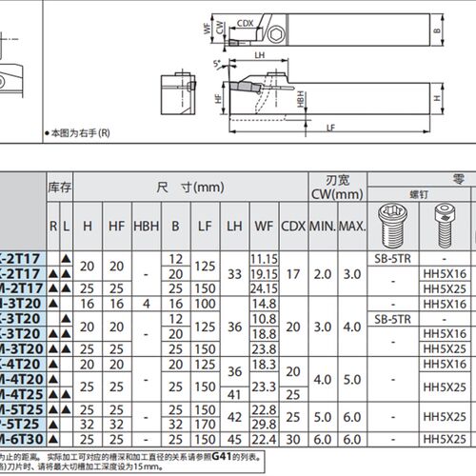Select the 刃宽 CW(mm) header cell

point(337,187)
